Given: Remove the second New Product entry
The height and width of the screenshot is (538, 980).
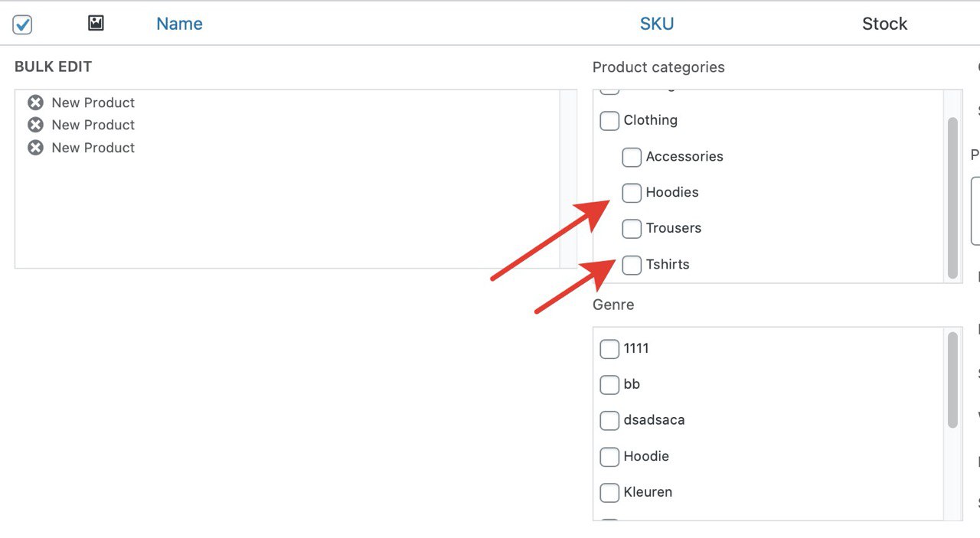Looking at the screenshot, I should coord(35,125).
